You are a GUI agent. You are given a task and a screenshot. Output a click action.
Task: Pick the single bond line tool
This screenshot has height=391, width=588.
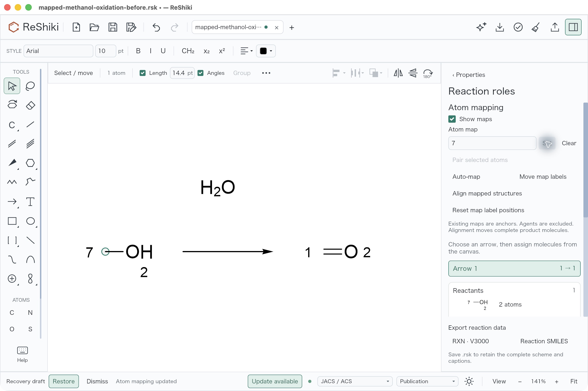(x=30, y=124)
